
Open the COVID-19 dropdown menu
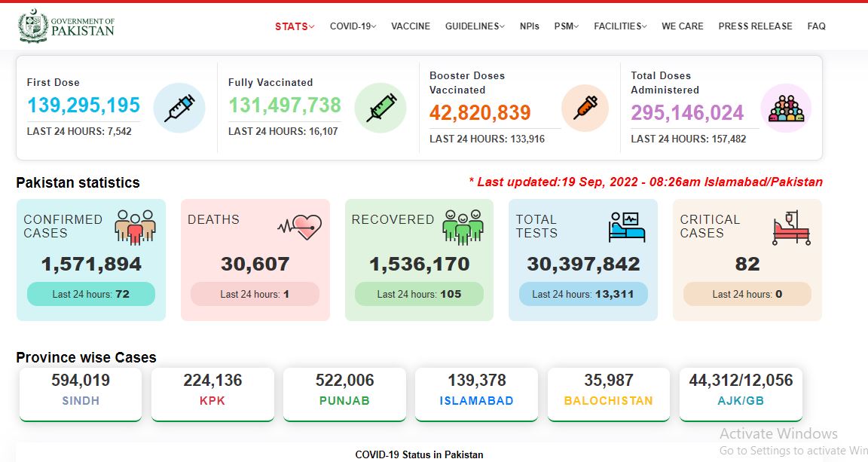tap(353, 26)
